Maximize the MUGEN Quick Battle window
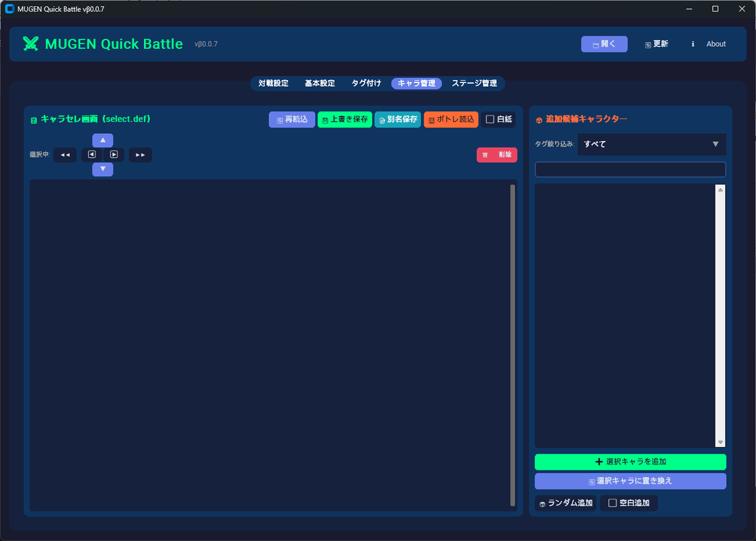756x541 pixels. tap(715, 9)
